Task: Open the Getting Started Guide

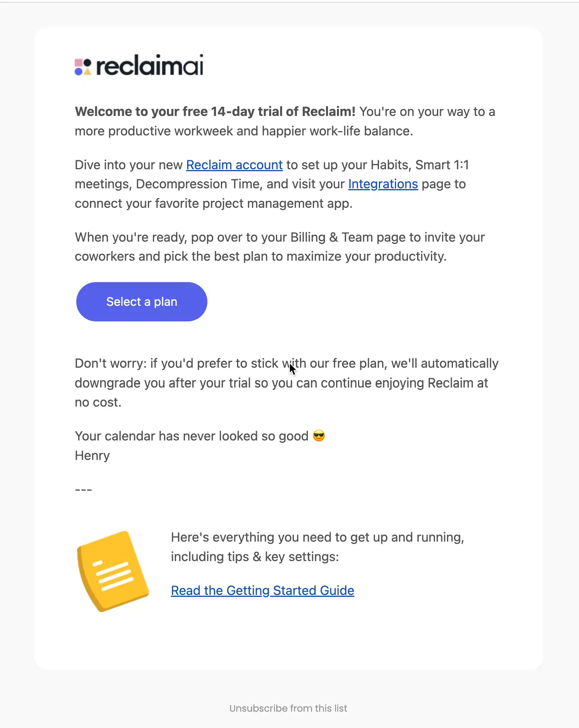Action: (262, 591)
